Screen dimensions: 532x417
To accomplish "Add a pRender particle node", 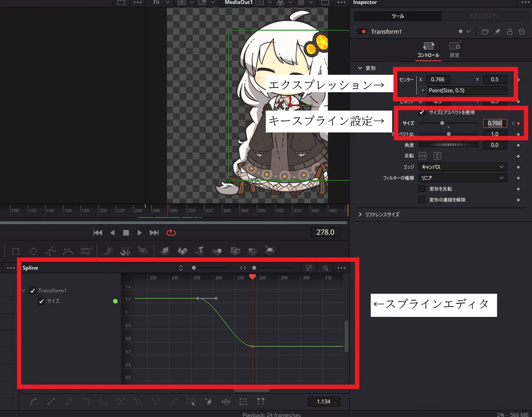I will [143, 251].
